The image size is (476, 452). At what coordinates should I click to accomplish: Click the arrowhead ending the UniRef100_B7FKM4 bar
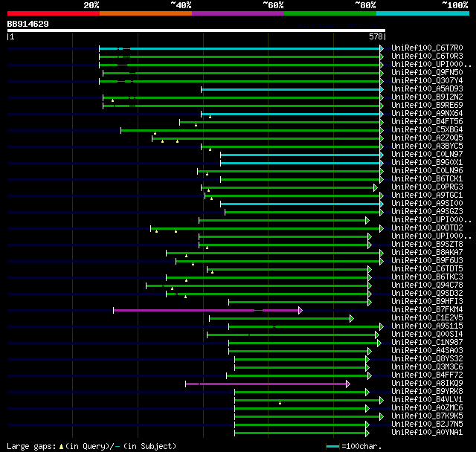(x=300, y=310)
